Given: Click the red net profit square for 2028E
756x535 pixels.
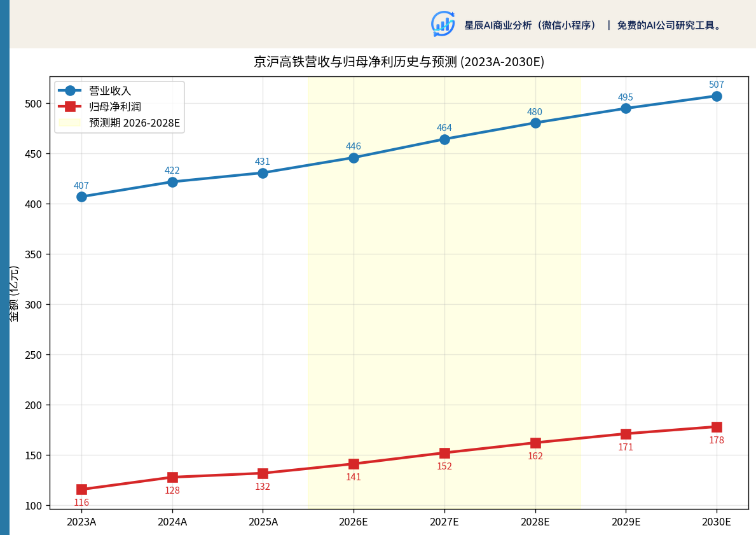Looking at the screenshot, I should (x=535, y=443).
